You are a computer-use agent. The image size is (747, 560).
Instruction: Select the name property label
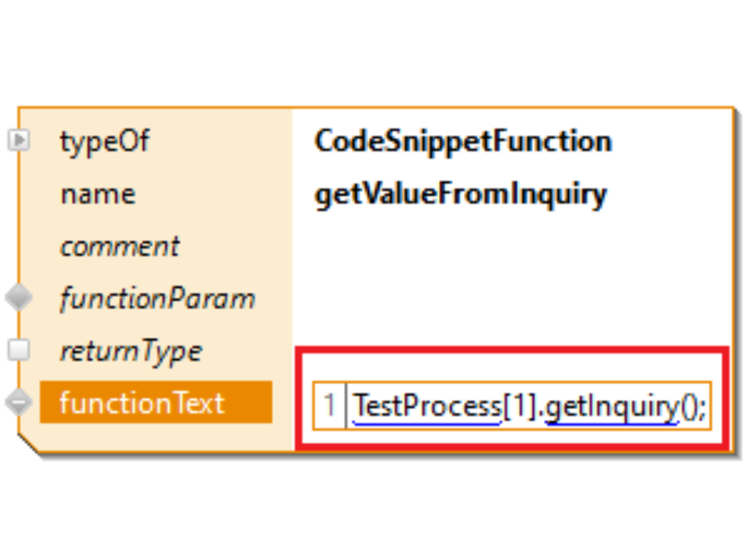pos(97,194)
